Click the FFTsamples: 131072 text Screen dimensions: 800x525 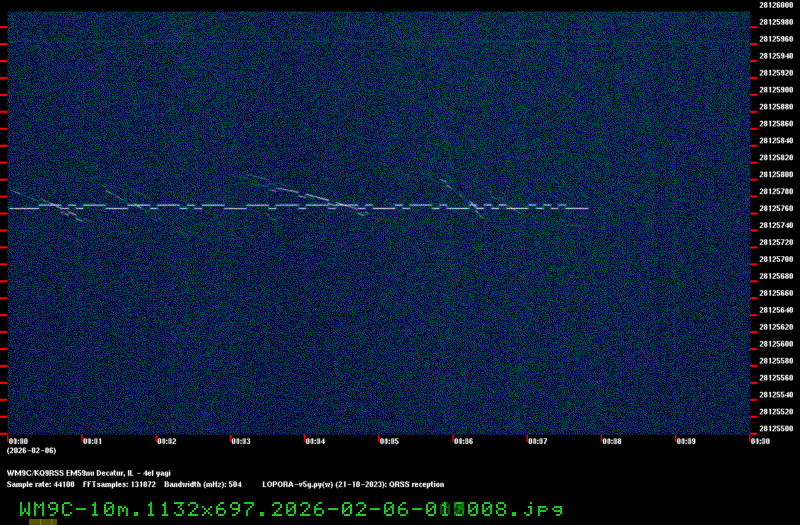[x=119, y=485]
